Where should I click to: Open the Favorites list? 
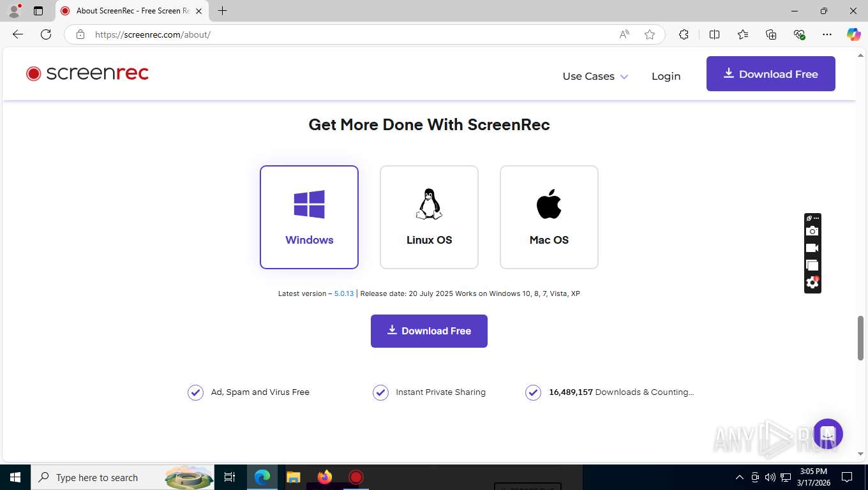tap(743, 34)
